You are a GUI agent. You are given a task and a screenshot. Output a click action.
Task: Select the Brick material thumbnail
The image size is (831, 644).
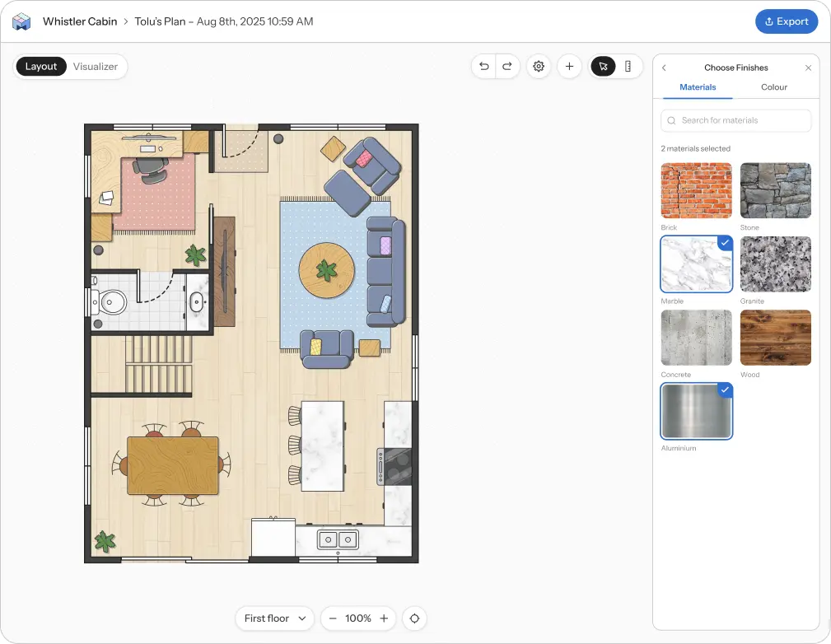tap(696, 190)
